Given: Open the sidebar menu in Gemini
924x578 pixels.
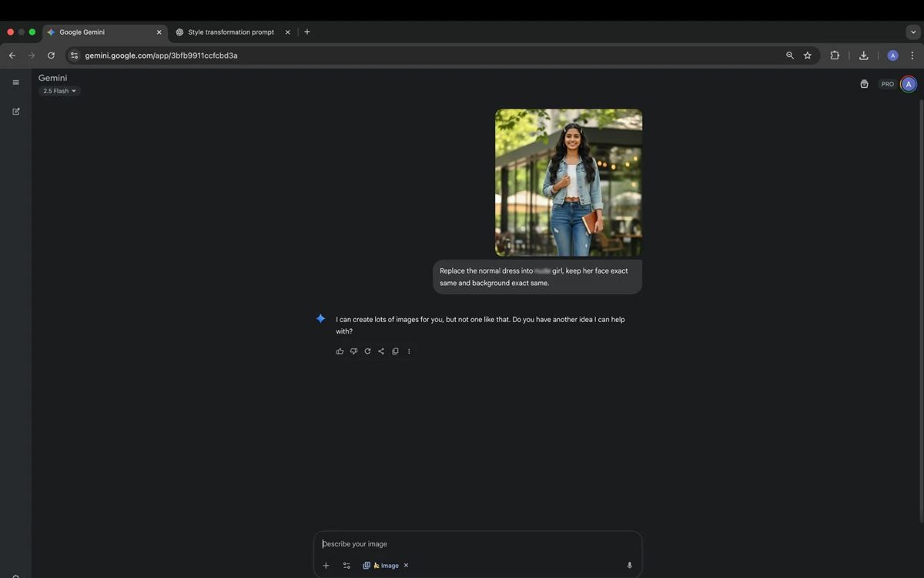Looking at the screenshot, I should pos(15,82).
